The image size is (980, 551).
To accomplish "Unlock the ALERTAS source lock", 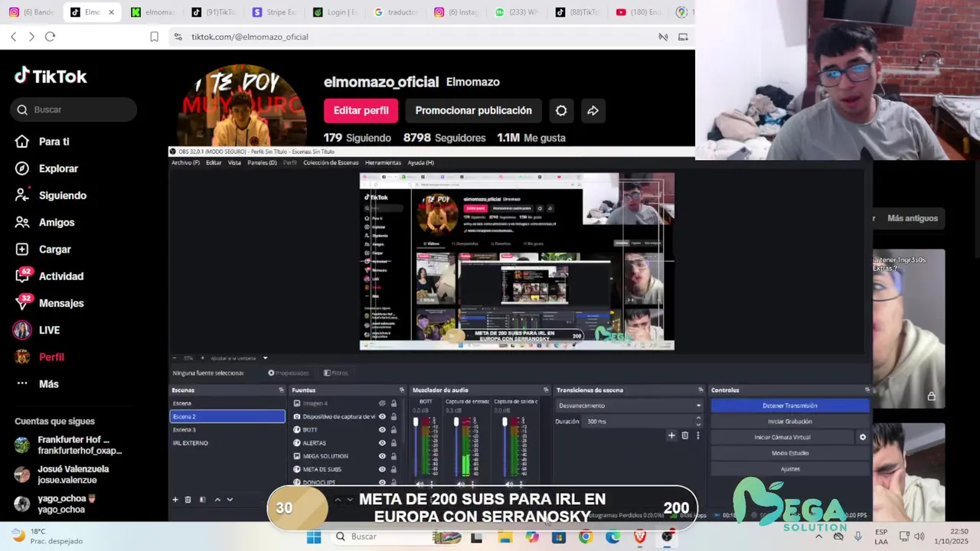I will pos(394,442).
